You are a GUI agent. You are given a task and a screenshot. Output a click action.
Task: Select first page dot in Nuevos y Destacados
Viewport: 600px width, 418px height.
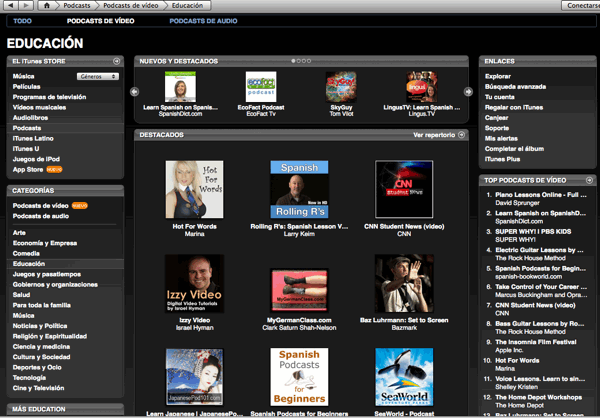[x=293, y=61]
